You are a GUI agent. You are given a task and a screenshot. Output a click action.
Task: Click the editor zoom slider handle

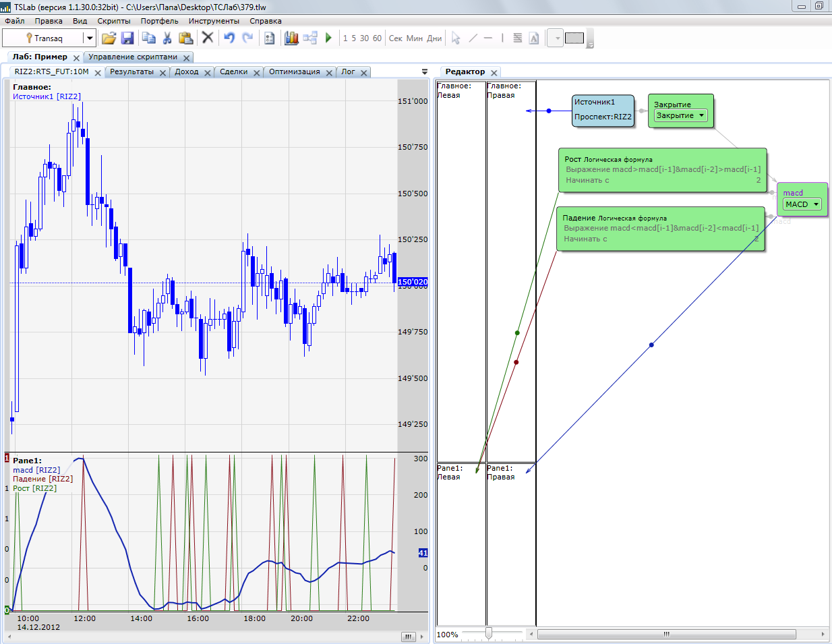(x=488, y=633)
